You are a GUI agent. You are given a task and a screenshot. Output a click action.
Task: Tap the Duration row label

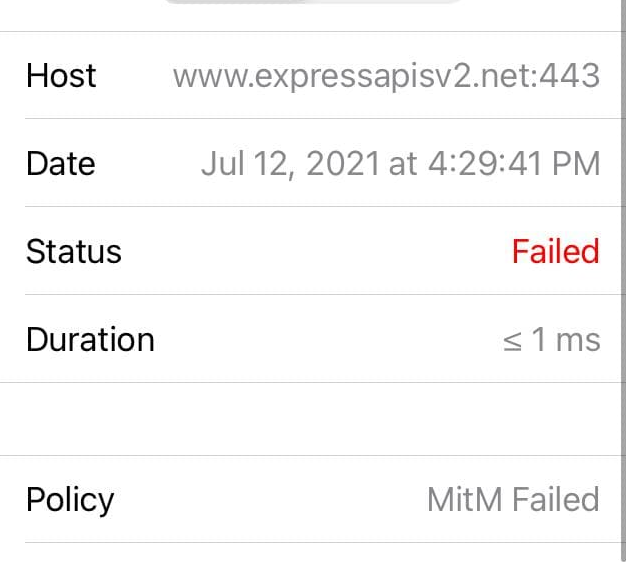(90, 340)
